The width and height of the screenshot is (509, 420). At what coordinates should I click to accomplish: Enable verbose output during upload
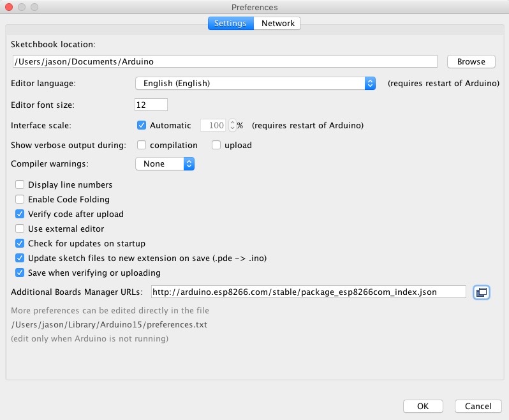pos(216,145)
